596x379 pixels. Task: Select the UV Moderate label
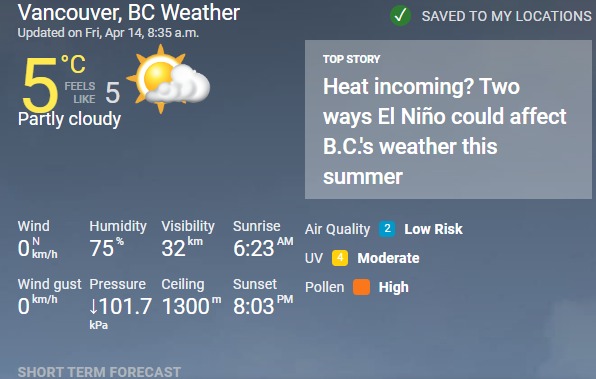click(x=388, y=258)
